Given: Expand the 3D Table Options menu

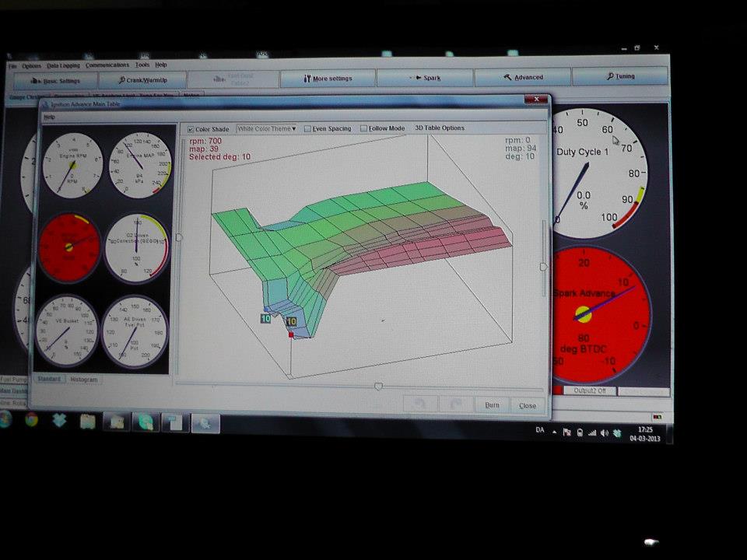Looking at the screenshot, I should 439,128.
